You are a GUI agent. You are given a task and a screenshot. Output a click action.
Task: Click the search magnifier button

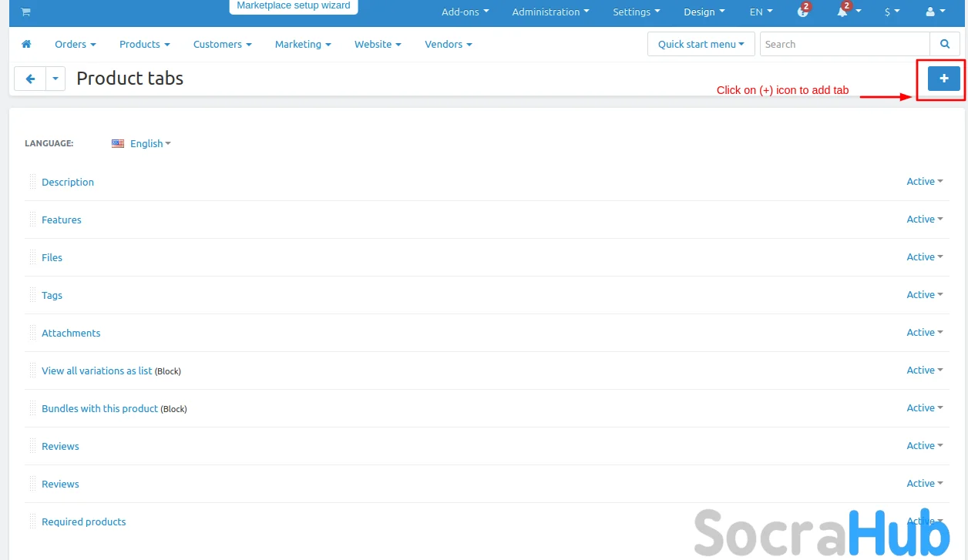[944, 45]
